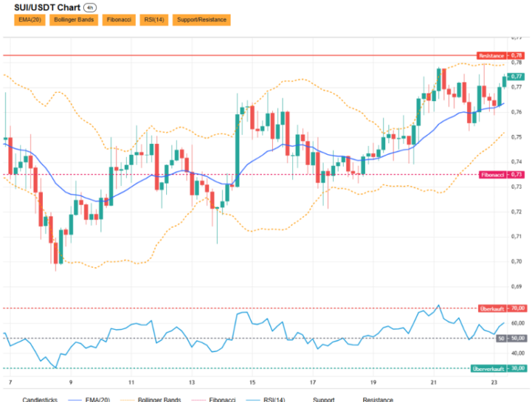Click the 0,72 price axis label
The image size is (532, 402).
click(516, 212)
